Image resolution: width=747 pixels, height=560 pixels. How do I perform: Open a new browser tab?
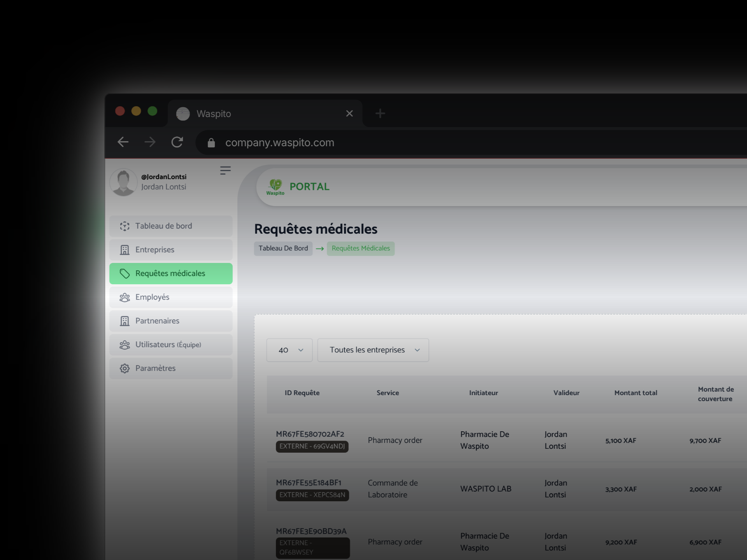click(x=380, y=114)
